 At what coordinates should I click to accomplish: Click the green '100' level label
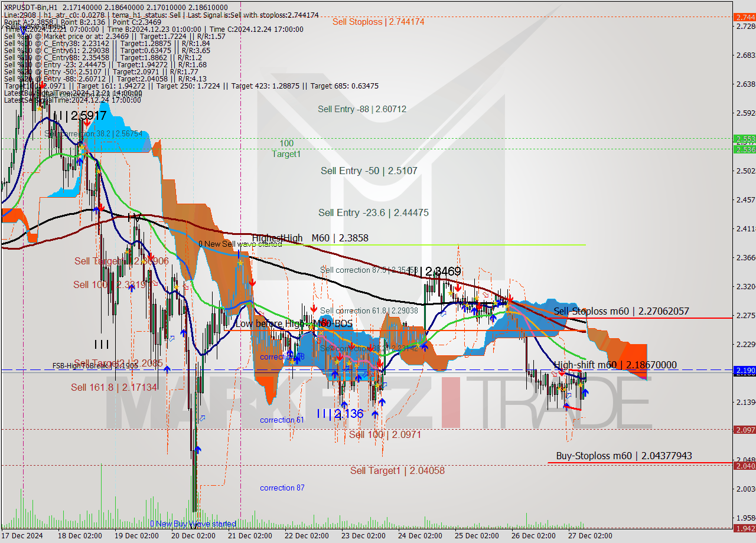tap(286, 143)
